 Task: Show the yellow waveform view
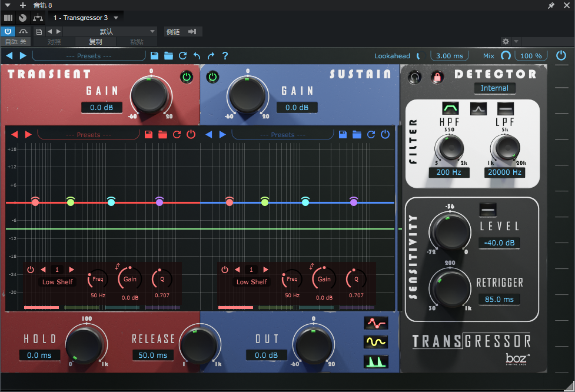[x=376, y=342]
